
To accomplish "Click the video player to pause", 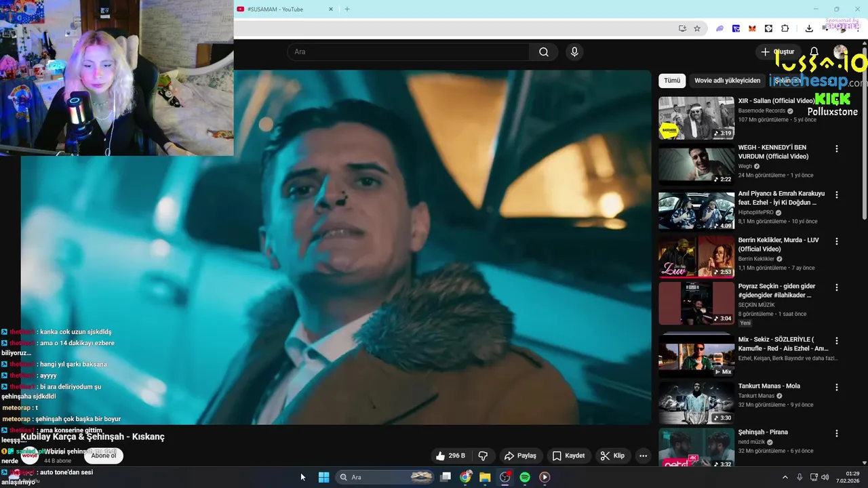I will click(x=336, y=247).
